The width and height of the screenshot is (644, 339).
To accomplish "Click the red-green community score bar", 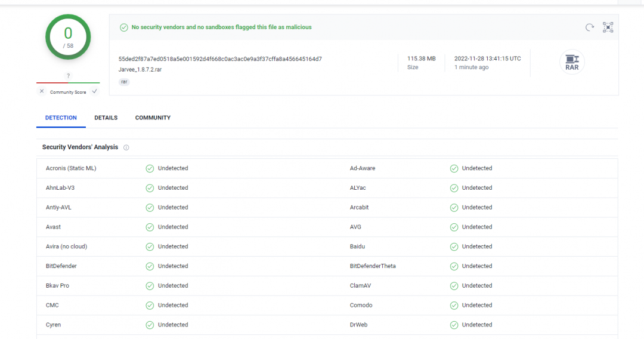I will tap(68, 83).
